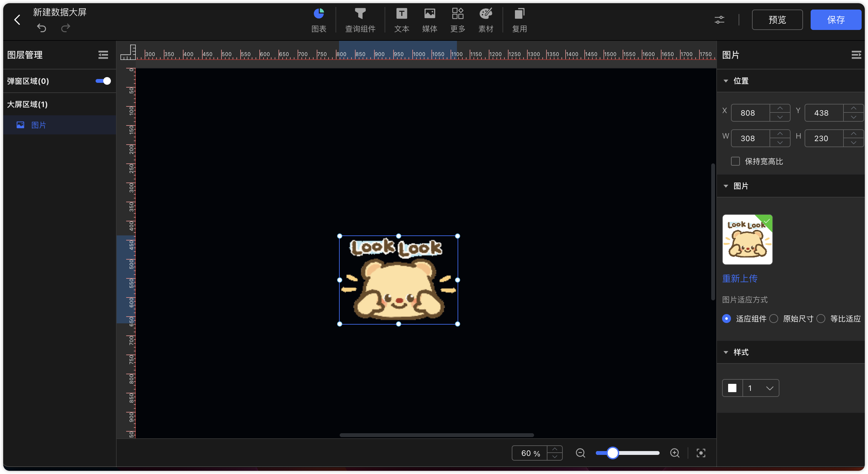Select the 原始尺寸 radio option

pyautogui.click(x=774, y=318)
